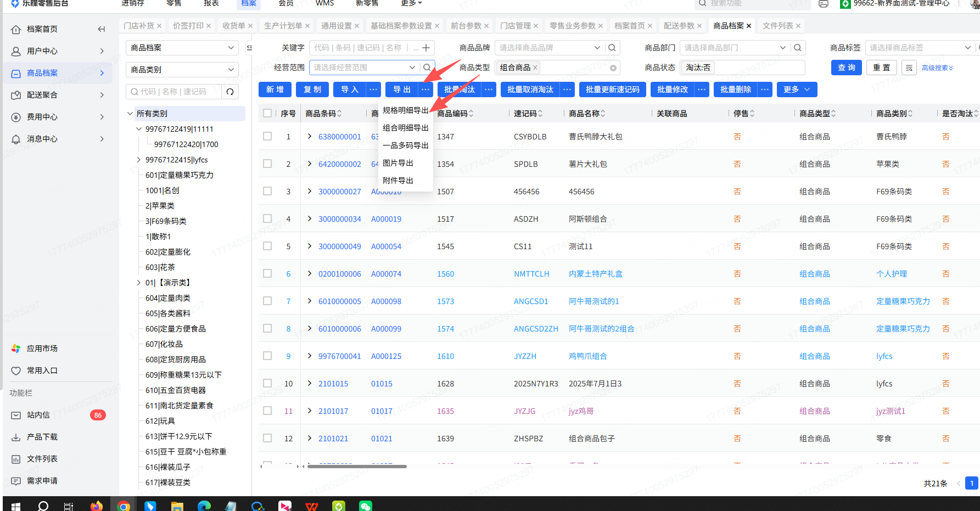Click the search icon beside 商品部门

(798, 48)
